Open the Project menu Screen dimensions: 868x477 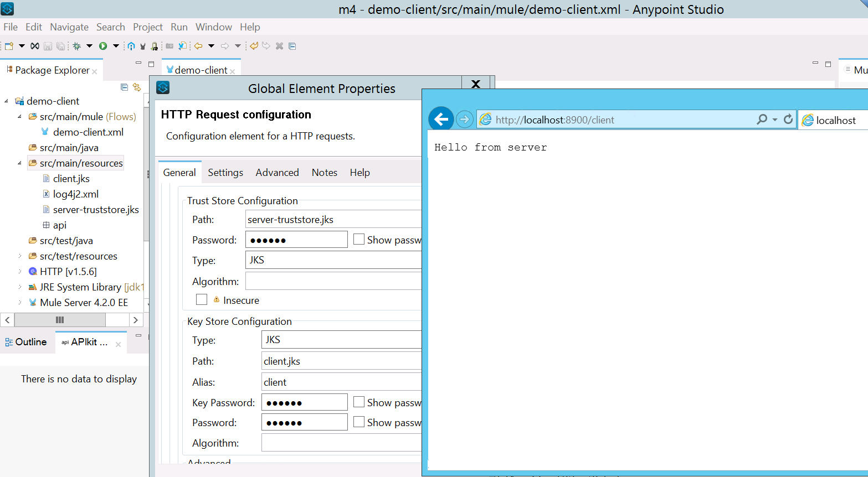click(x=148, y=27)
